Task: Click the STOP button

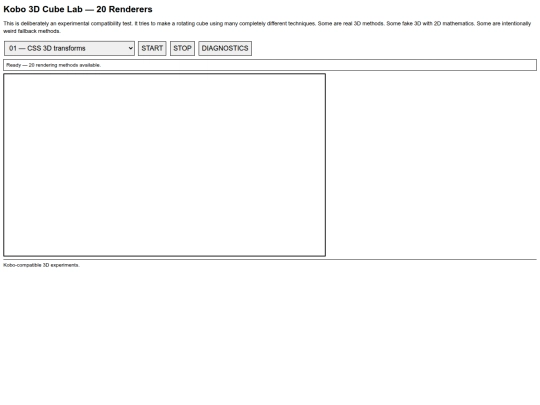Action: tap(182, 48)
